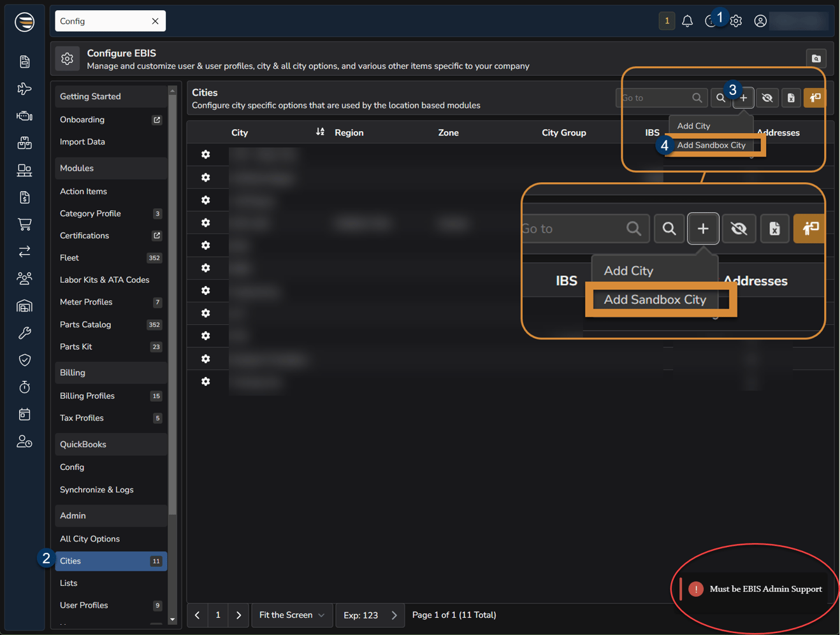Viewport: 840px width, 635px height.
Task: Click the export to Excel icon
Action: pyautogui.click(x=791, y=98)
